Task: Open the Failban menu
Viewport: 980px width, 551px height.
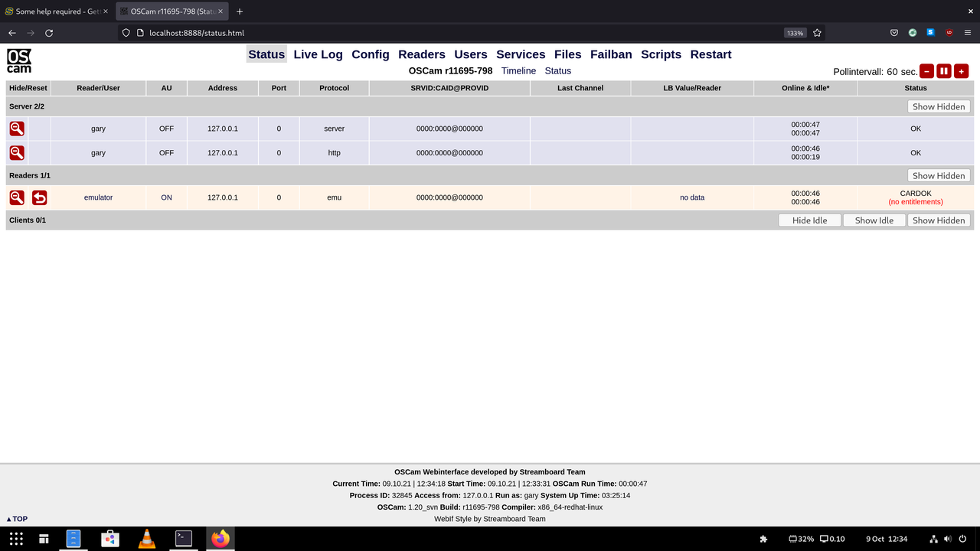Action: coord(611,54)
